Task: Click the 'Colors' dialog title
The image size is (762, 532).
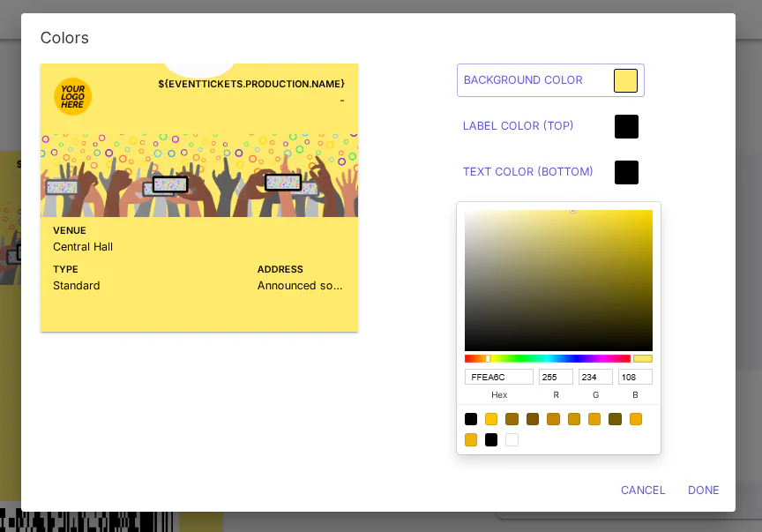Action: pos(64,38)
